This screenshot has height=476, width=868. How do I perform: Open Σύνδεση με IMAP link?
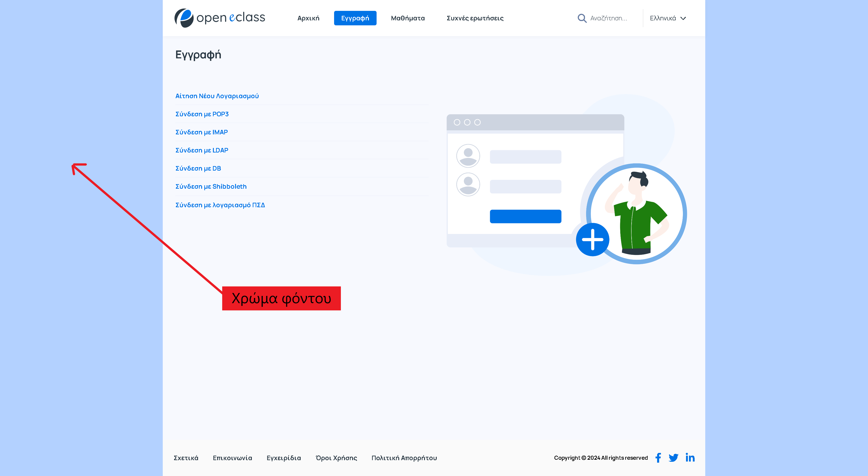[x=201, y=132]
